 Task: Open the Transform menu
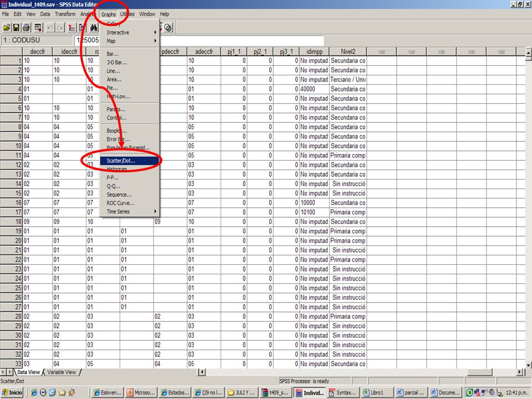coord(65,14)
